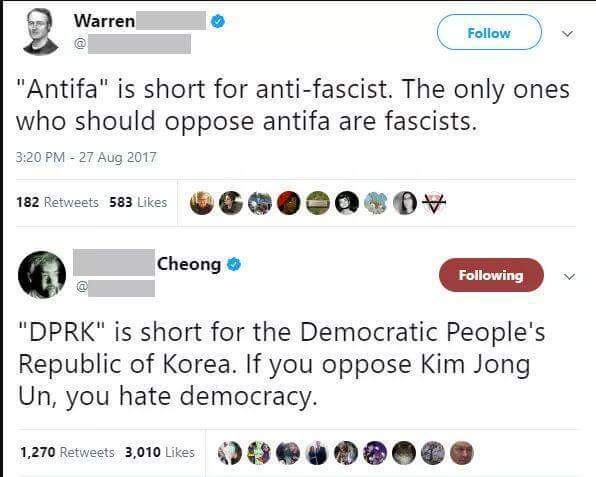Click Warren's profile avatar photo
The width and height of the screenshot is (596, 477).
coord(41,32)
